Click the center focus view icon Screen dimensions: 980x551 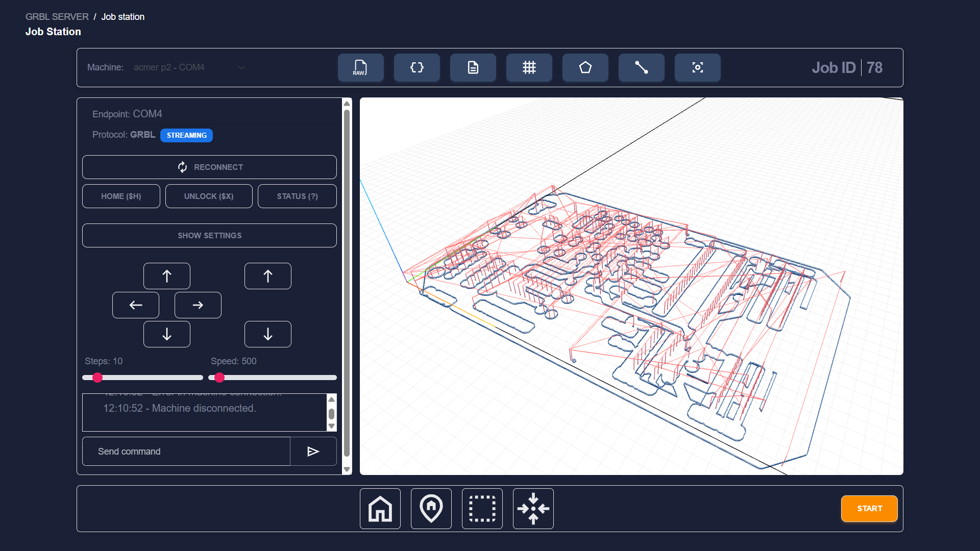coord(697,67)
